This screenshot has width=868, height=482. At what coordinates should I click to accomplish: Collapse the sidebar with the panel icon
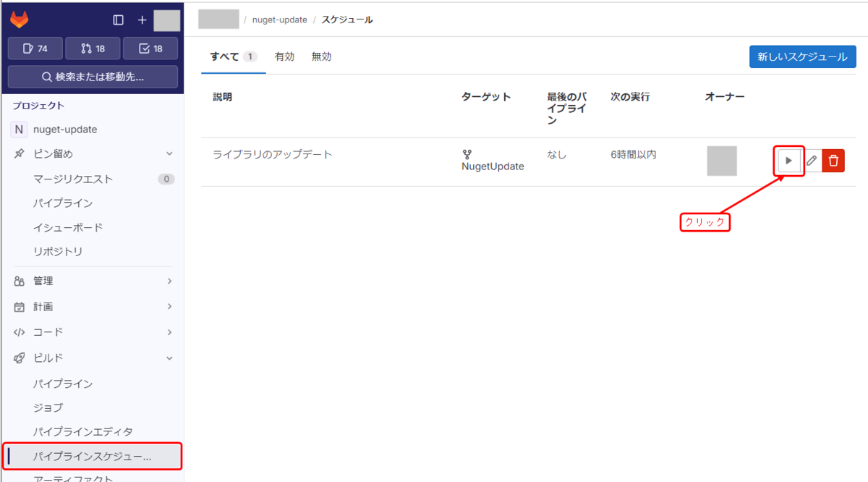pyautogui.click(x=118, y=20)
